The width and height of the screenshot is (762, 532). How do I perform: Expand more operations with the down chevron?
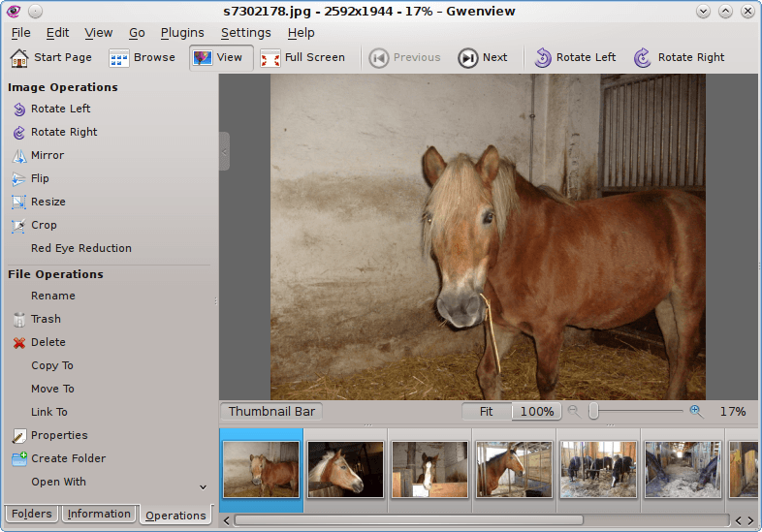coord(203,486)
